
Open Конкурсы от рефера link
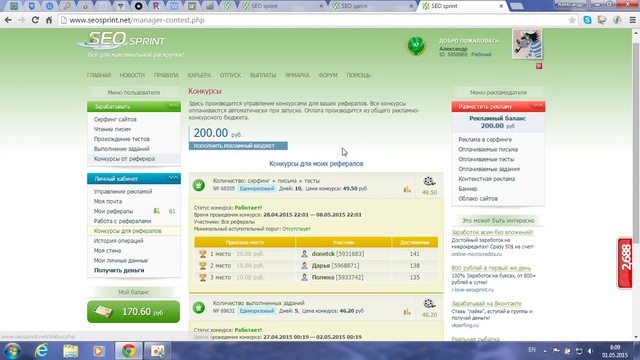pos(124,158)
